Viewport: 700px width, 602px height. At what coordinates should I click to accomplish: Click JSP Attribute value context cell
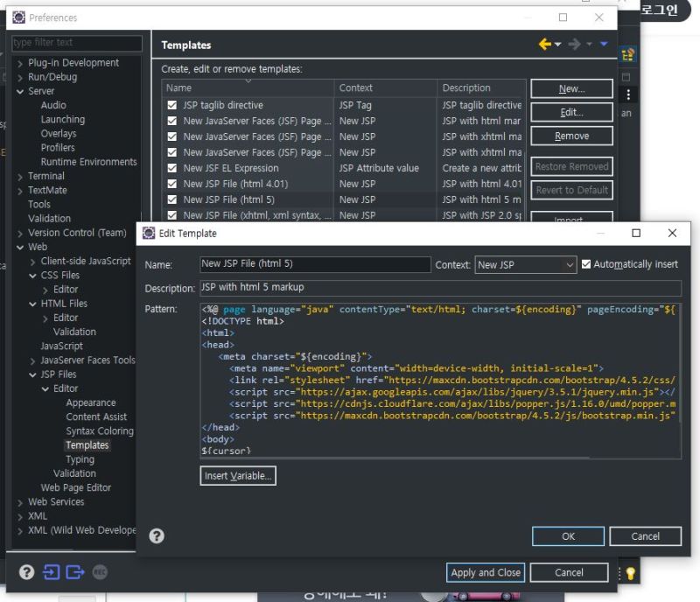click(379, 168)
